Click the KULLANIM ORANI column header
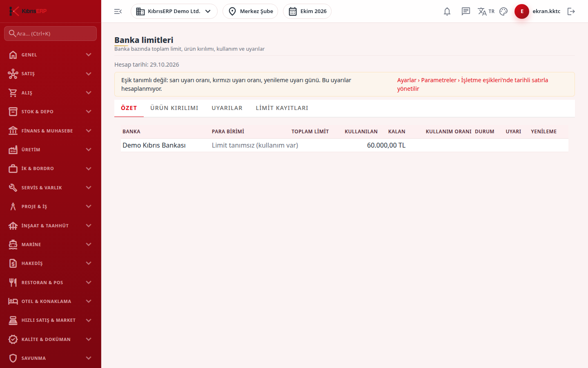The width and height of the screenshot is (588, 368). pos(449,132)
